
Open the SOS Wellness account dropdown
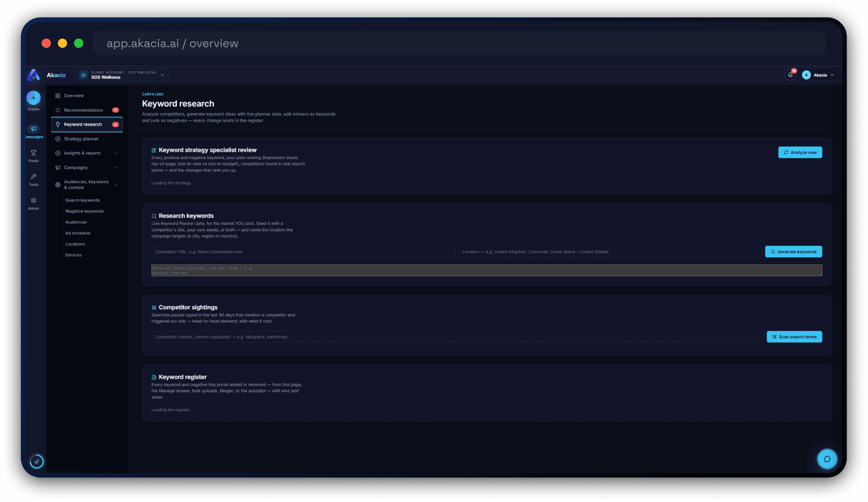tap(122, 75)
